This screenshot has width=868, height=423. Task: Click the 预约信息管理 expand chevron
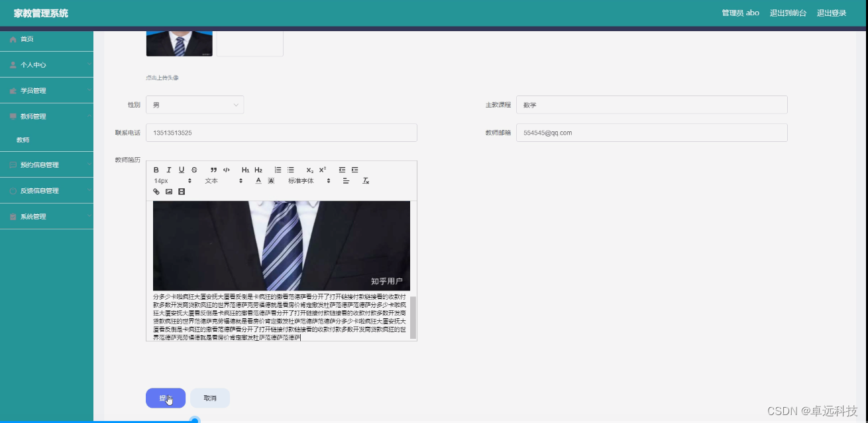coord(89,164)
